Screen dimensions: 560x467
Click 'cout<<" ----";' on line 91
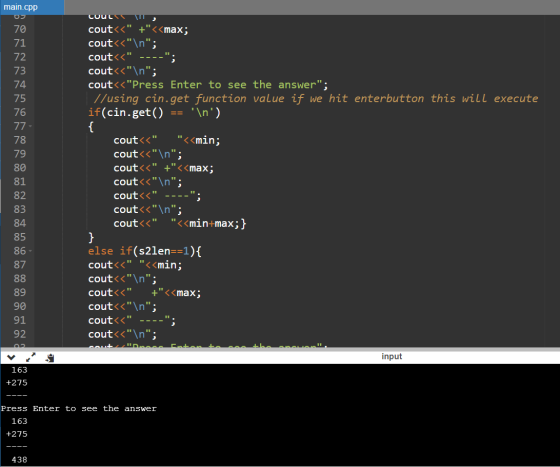pos(132,320)
